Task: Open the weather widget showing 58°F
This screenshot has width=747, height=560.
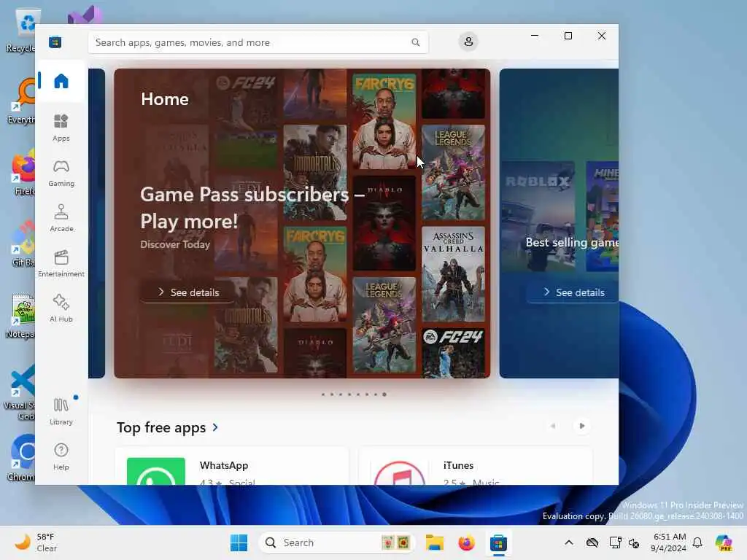Action: [35, 542]
